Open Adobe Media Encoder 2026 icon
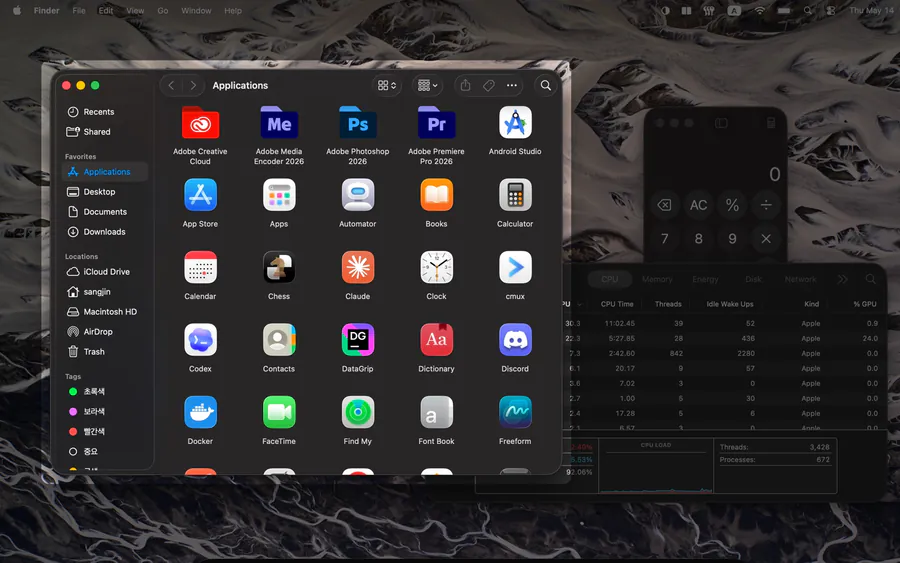900x563 pixels. click(279, 123)
